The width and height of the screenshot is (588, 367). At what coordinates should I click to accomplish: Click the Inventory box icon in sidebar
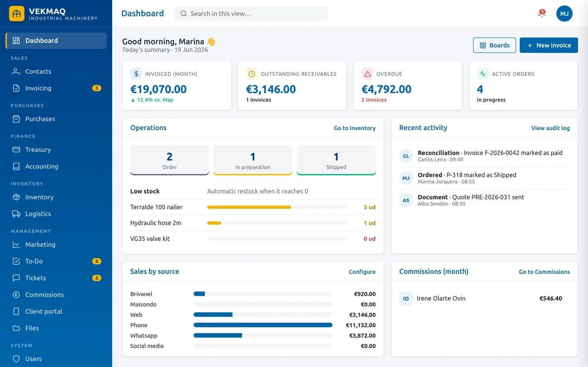(16, 197)
